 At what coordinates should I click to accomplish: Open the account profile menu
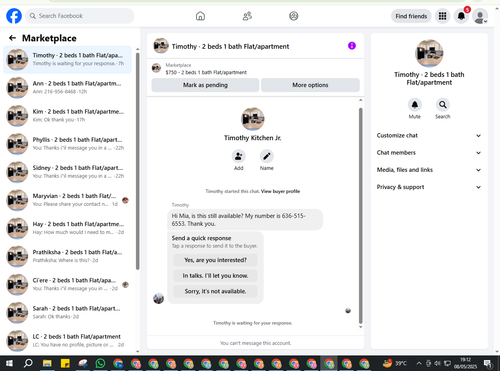click(480, 16)
